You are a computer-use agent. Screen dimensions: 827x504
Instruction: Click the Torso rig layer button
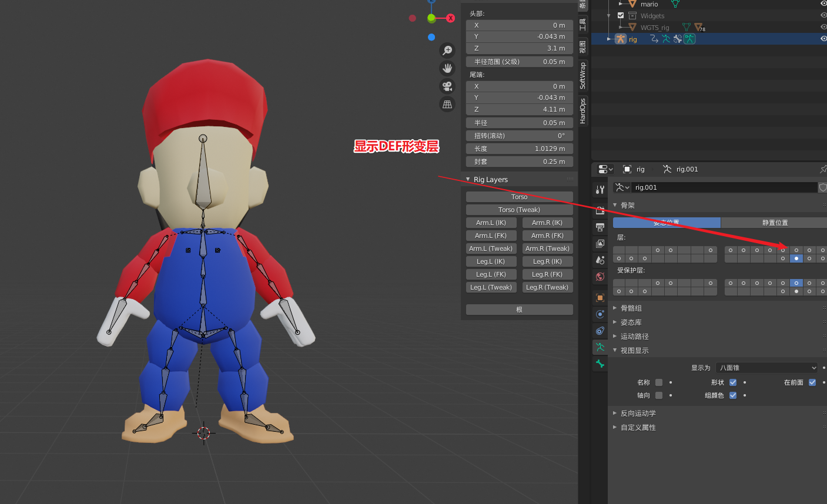(520, 197)
